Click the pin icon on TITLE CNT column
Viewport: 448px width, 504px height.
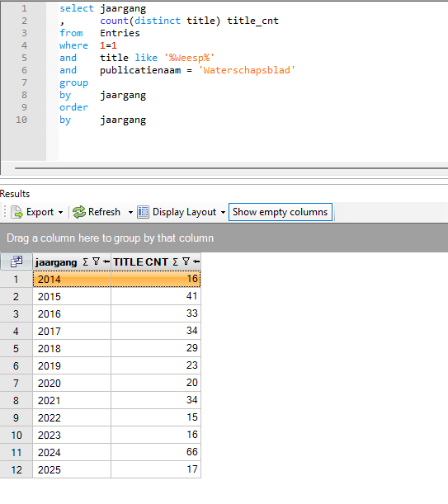click(x=196, y=262)
